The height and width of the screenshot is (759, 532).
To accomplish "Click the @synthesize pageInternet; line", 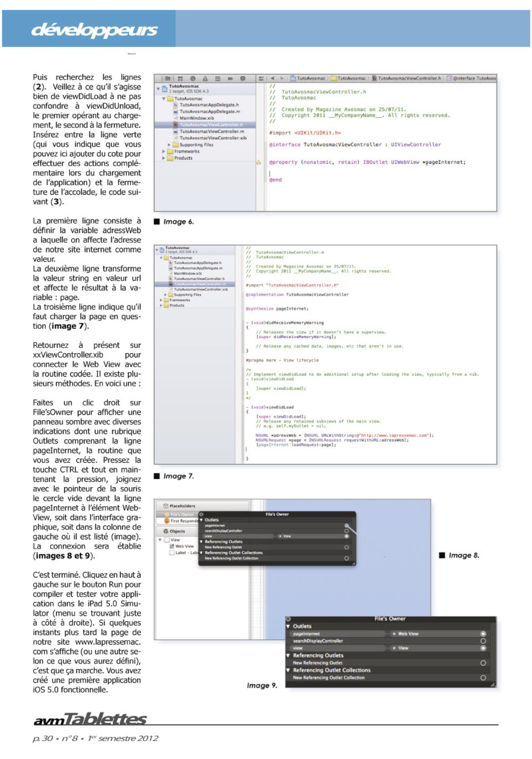I will (277, 309).
